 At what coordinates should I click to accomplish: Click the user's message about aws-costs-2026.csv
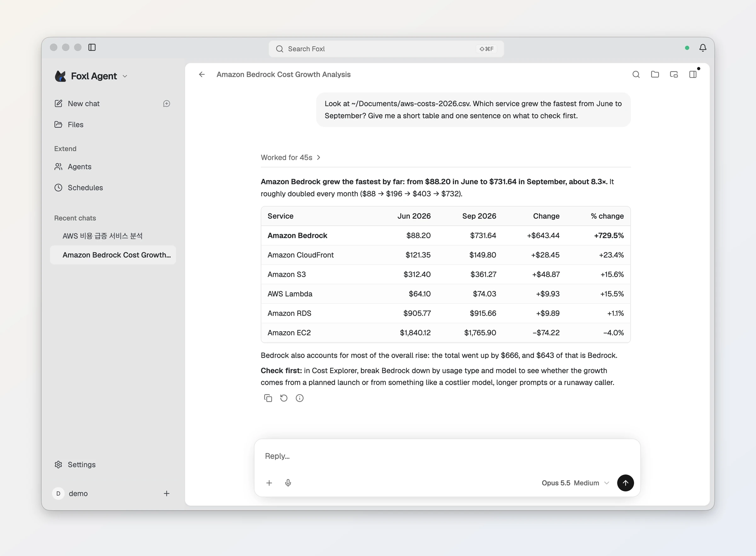473,110
